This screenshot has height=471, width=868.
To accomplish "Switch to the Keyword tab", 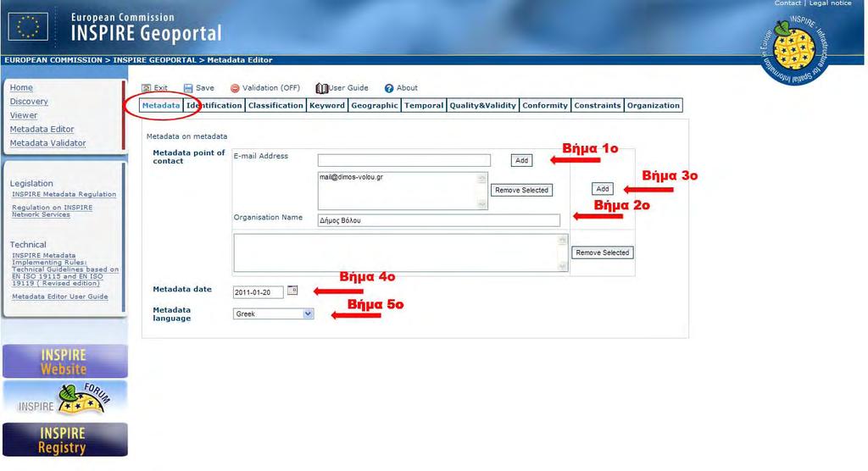I will 327,105.
